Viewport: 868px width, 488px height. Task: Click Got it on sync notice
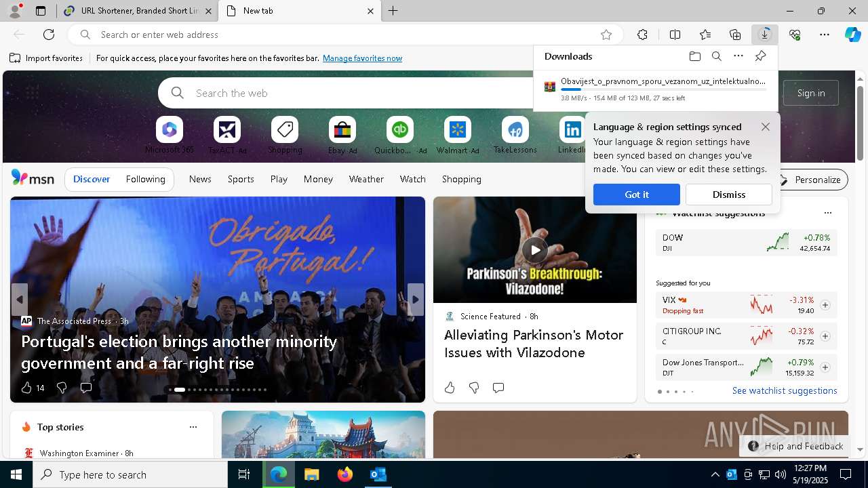tap(637, 195)
